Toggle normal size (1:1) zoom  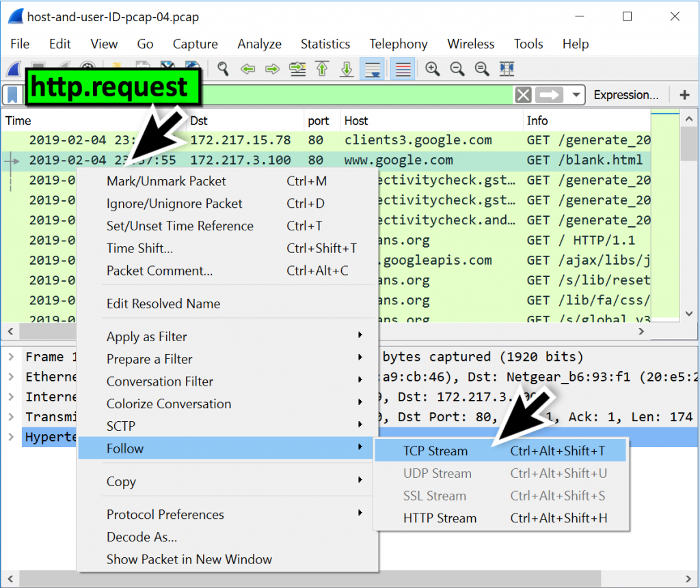(x=481, y=68)
